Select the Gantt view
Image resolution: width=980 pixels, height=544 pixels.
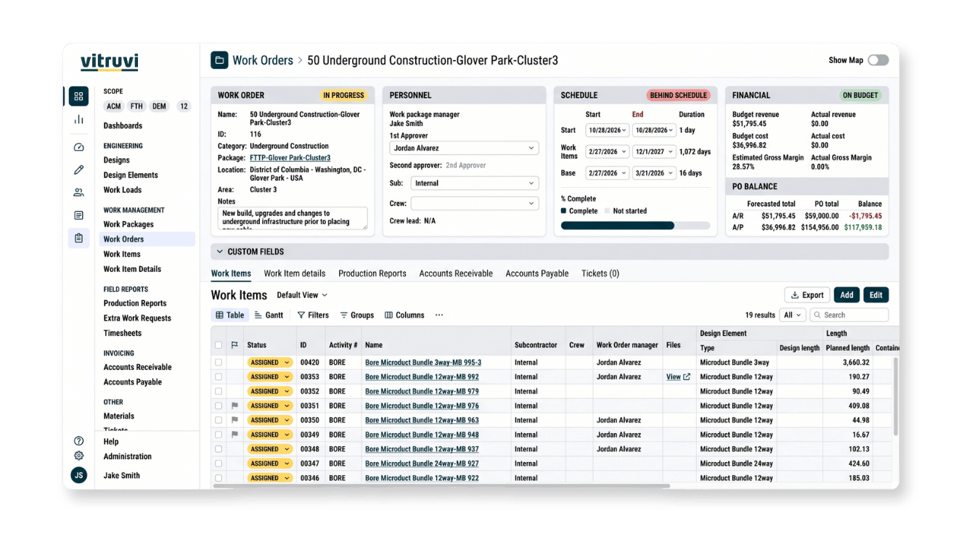pyautogui.click(x=269, y=316)
